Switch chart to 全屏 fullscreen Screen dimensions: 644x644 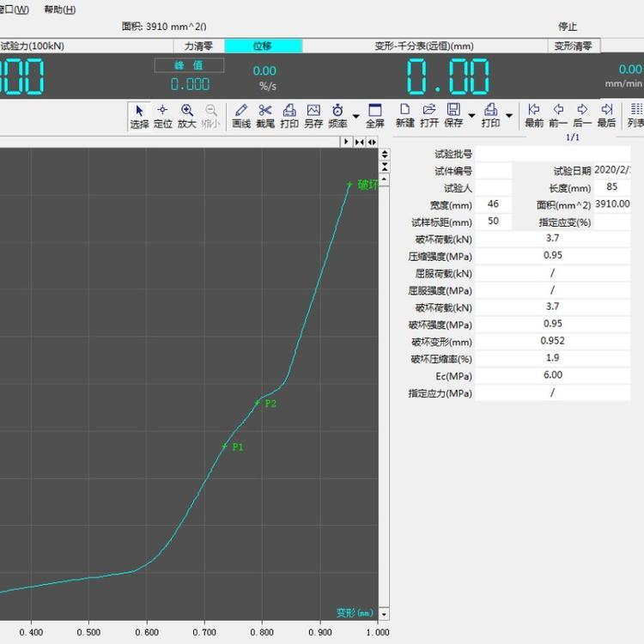click(x=375, y=116)
